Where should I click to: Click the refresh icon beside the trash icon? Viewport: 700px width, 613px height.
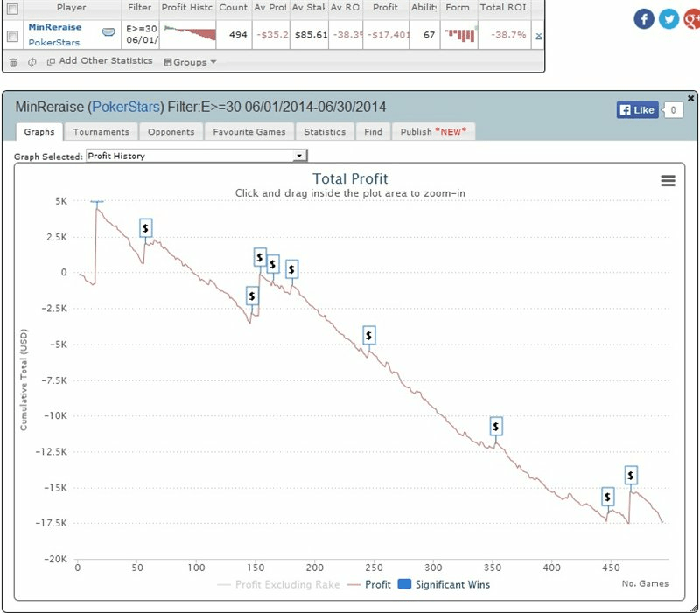31,62
